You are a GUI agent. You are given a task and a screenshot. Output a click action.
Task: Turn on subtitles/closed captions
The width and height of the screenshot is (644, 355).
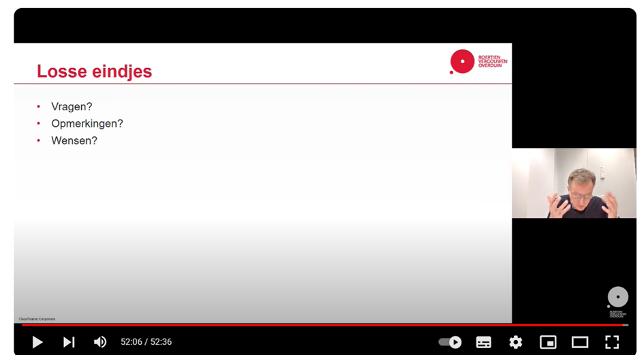[483, 342]
